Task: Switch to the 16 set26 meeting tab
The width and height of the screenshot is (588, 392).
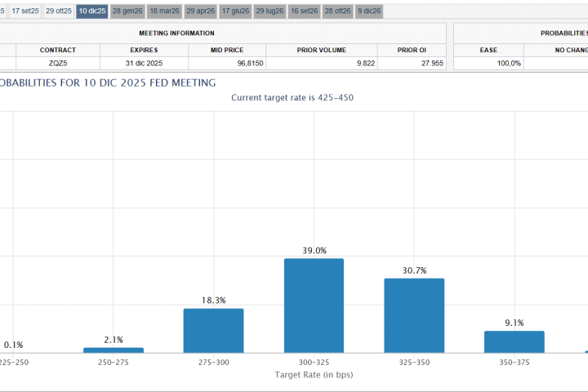Action: point(304,11)
